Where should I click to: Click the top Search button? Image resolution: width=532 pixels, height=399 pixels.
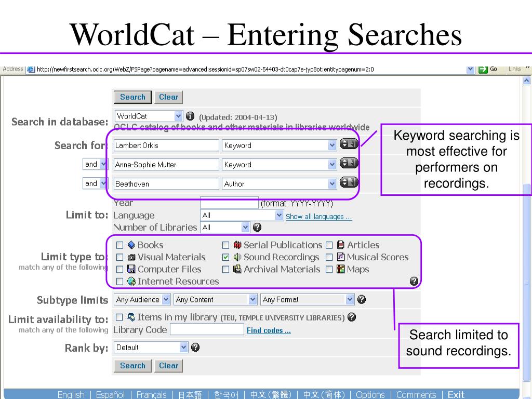(x=132, y=97)
